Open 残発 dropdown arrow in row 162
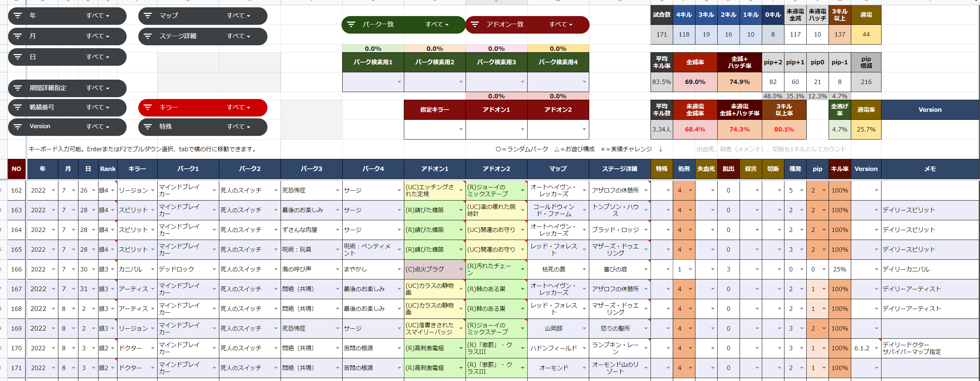The width and height of the screenshot is (980, 381). pyautogui.click(x=801, y=191)
